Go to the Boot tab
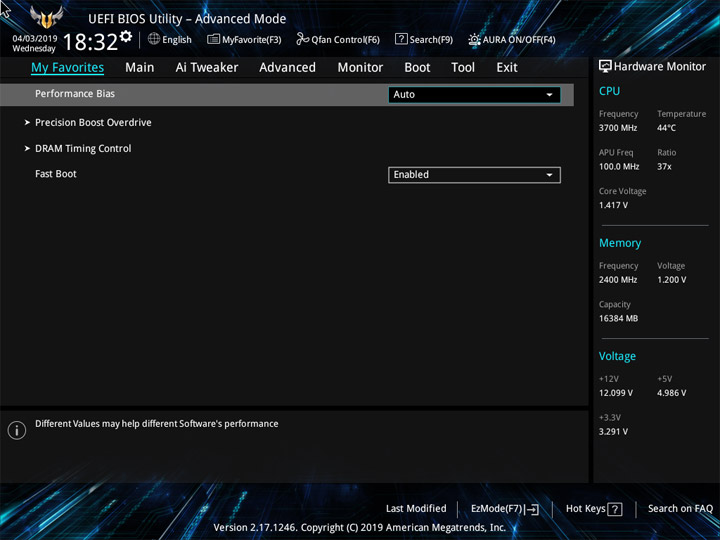Screen dimensions: 720x540 point(417,68)
